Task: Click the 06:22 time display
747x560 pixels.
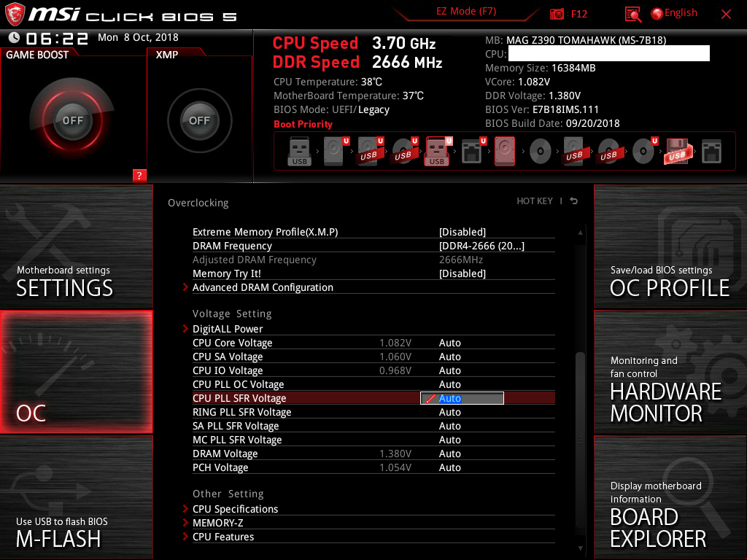Action: [57, 39]
